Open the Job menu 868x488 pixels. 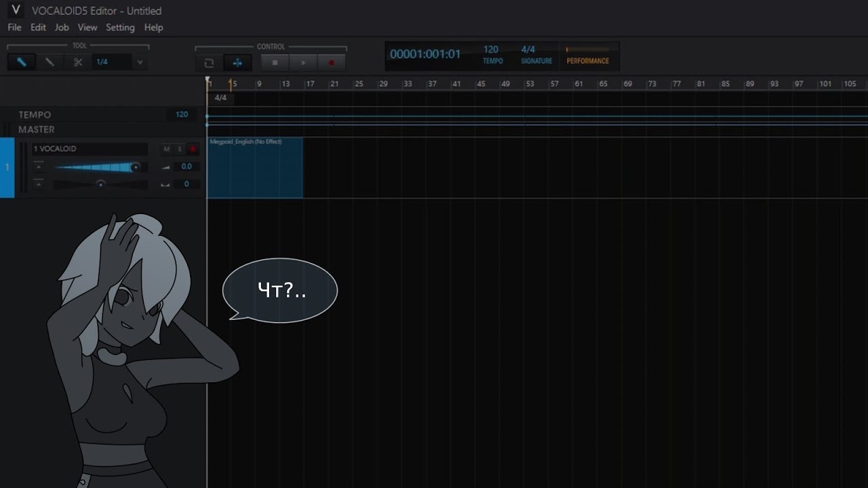point(62,28)
